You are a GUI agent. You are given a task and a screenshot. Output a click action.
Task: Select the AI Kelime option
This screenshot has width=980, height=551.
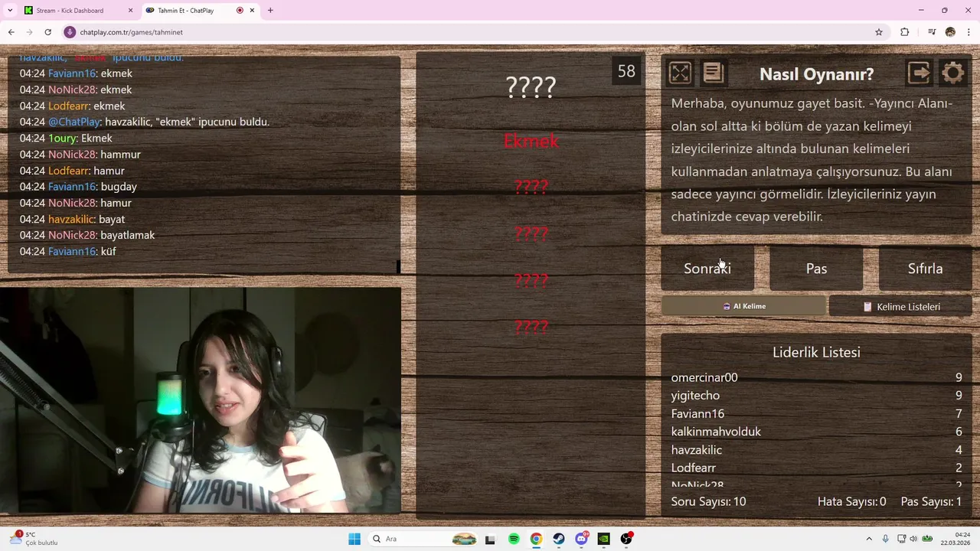(743, 306)
